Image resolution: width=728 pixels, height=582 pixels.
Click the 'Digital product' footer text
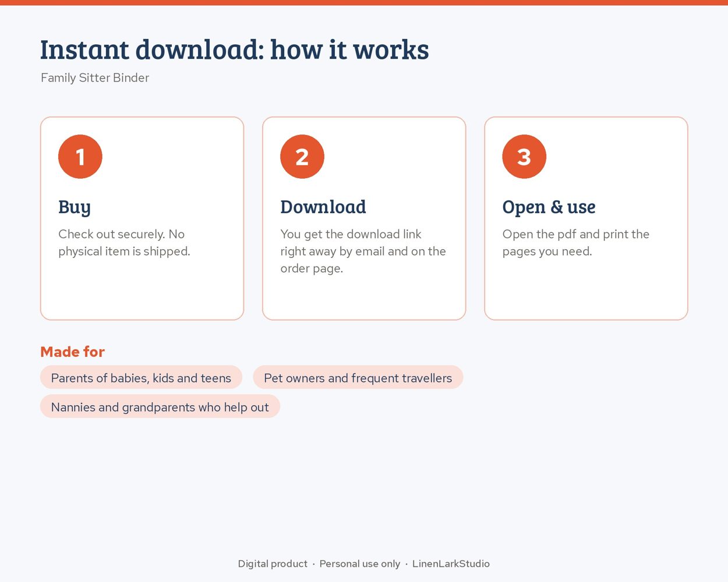click(x=273, y=563)
